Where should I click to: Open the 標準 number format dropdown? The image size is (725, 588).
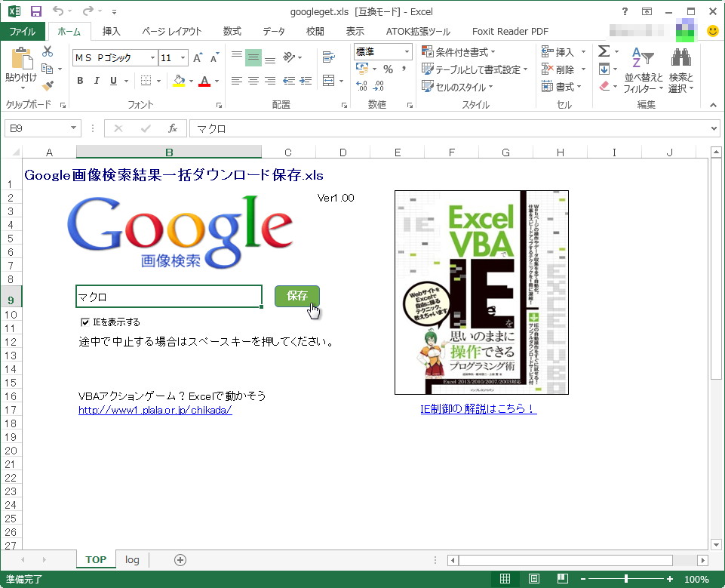[x=407, y=51]
